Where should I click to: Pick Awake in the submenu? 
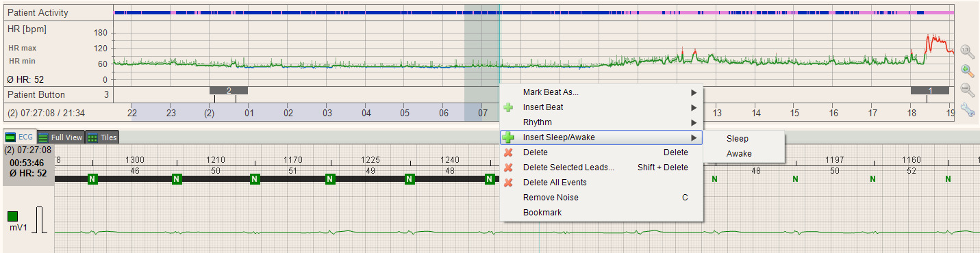(744, 154)
